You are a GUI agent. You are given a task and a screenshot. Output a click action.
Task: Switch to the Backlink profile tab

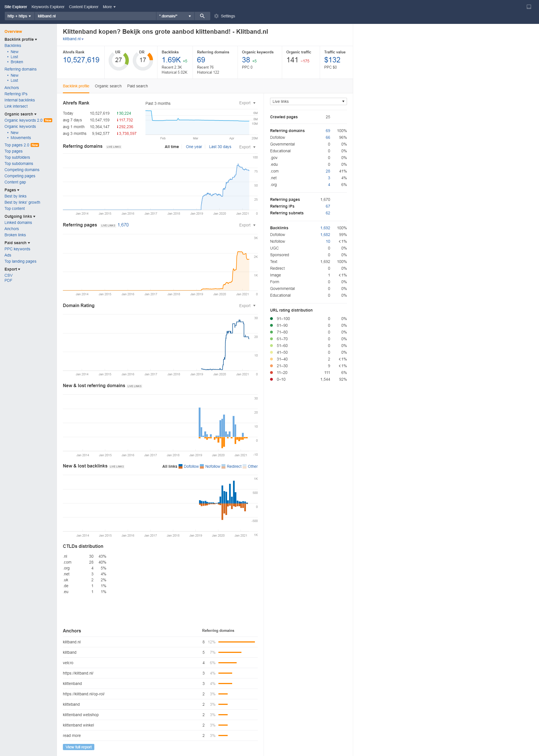76,86
